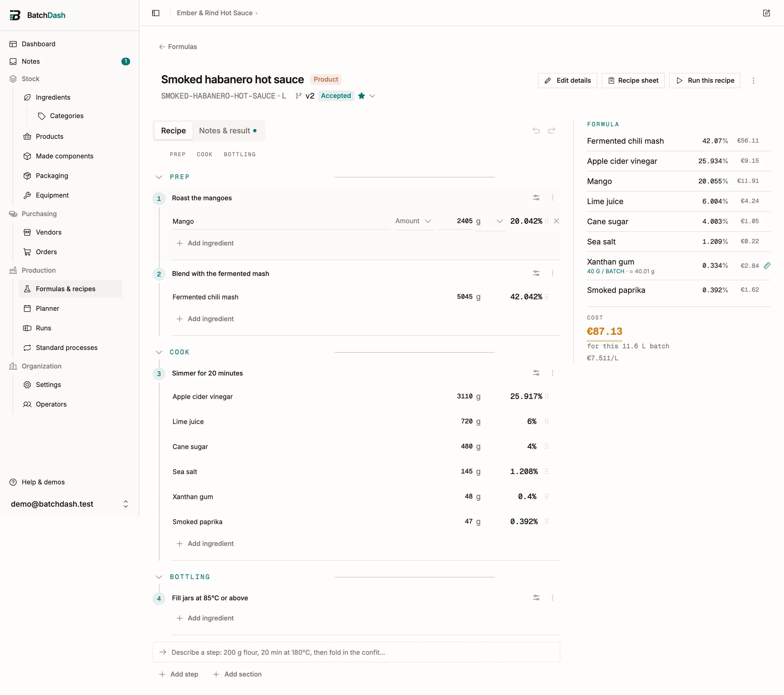Open the unit dropdown for Mango quantity
The height and width of the screenshot is (695, 784).
490,221
